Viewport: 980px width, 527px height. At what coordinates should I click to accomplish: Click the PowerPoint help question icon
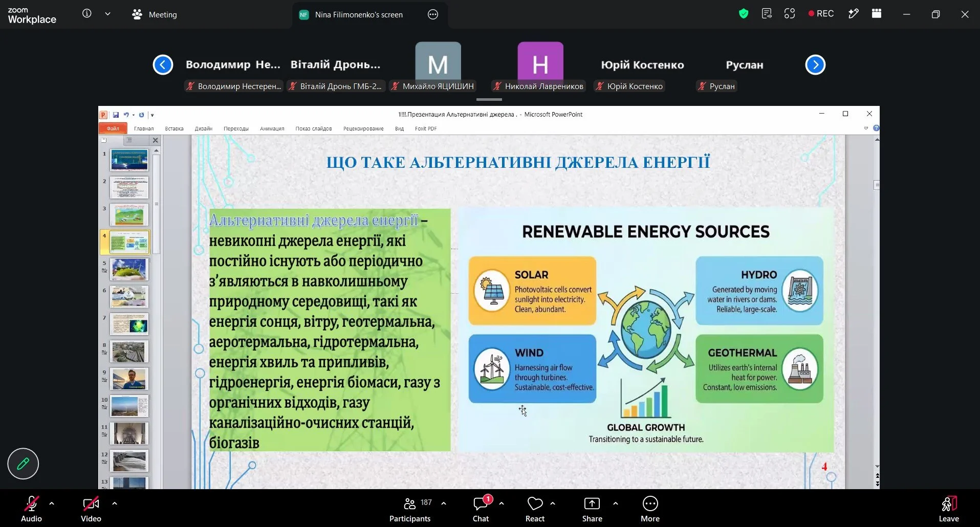876,128
